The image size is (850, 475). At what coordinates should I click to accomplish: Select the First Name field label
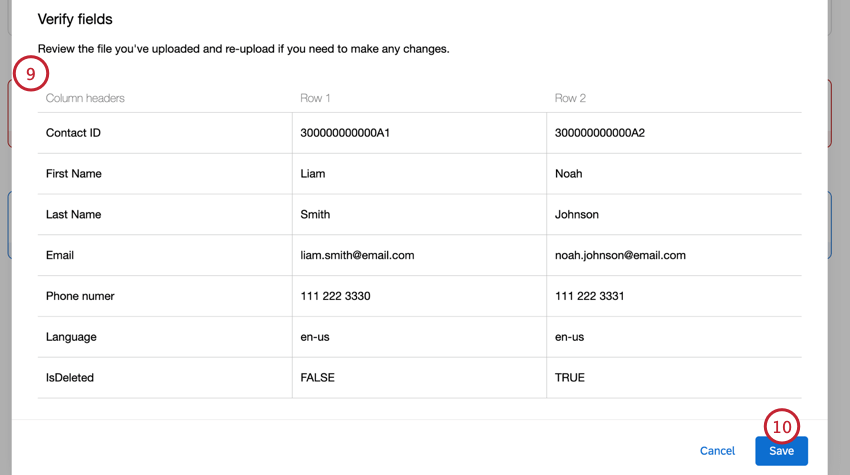(x=74, y=174)
